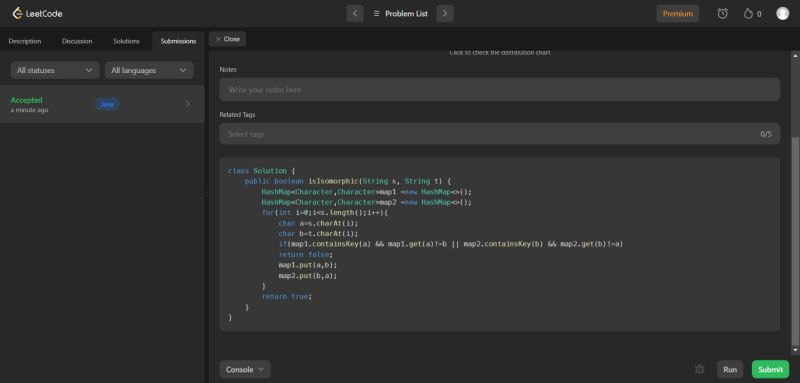The height and width of the screenshot is (383, 800).
Task: Click the panel divider drag handle
Action: pos(207,194)
